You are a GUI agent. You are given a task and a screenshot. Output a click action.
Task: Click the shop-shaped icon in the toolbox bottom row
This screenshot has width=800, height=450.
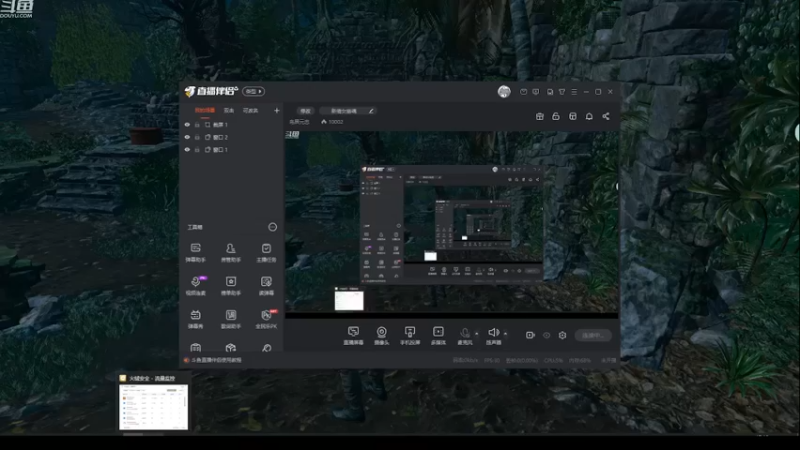click(195, 348)
